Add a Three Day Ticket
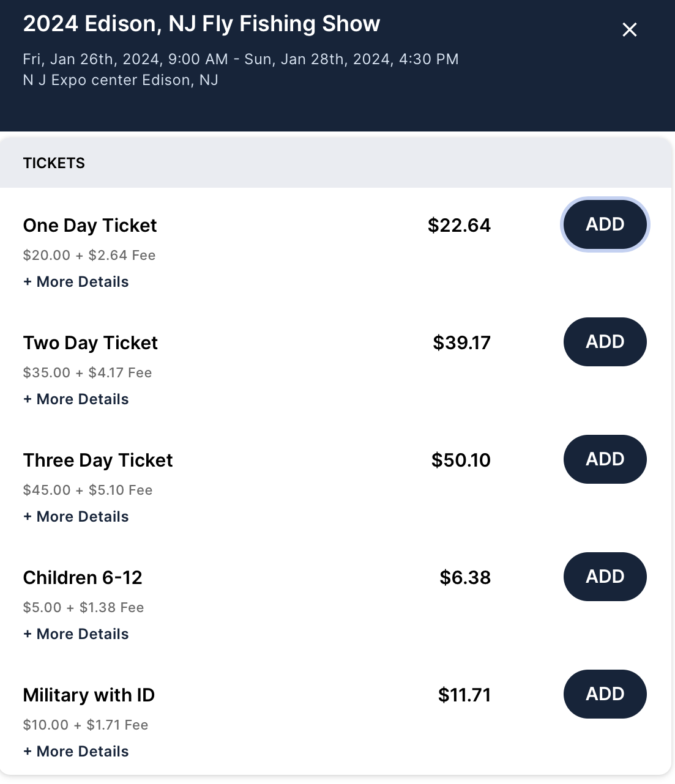The width and height of the screenshot is (675, 784). coord(605,459)
